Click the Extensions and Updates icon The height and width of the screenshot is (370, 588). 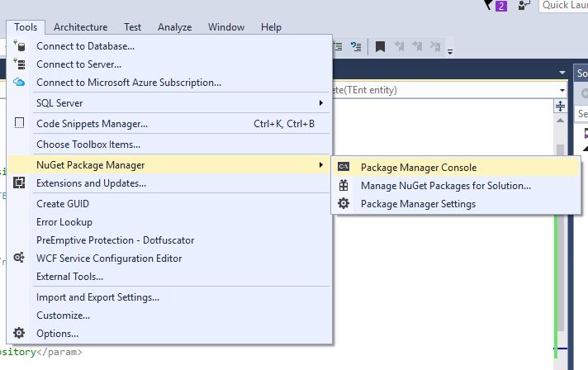click(x=20, y=183)
